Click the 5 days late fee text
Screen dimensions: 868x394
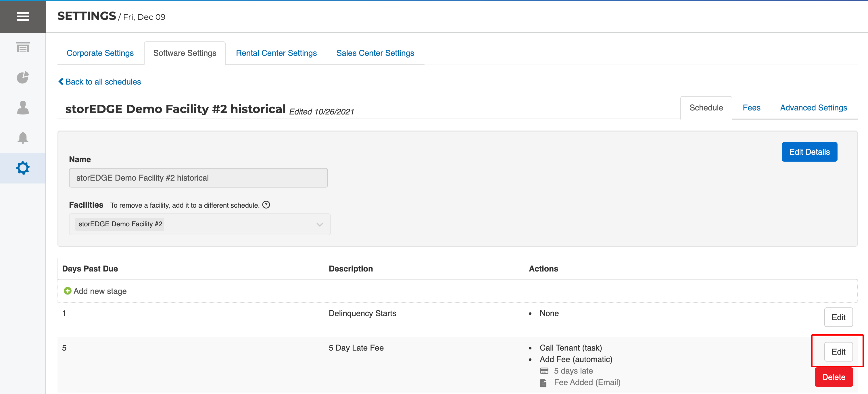(x=573, y=371)
